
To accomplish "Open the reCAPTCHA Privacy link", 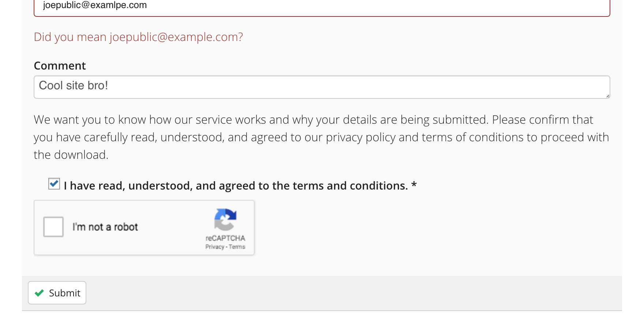I will pos(214,247).
